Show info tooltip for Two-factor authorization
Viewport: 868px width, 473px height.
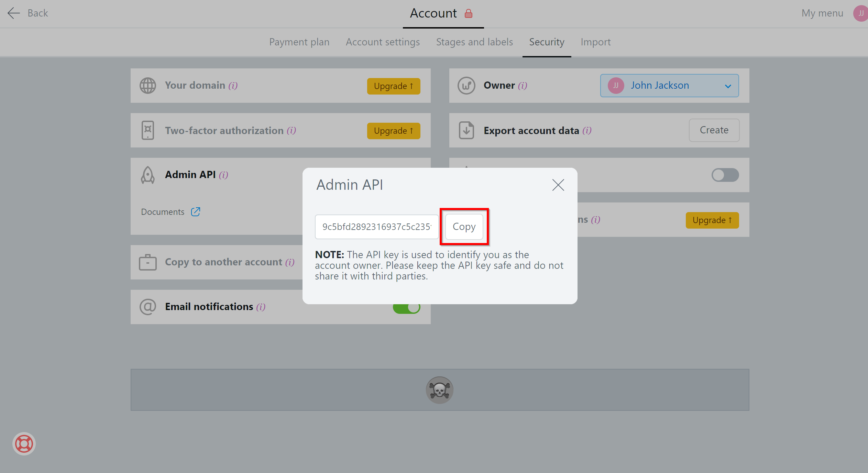[x=292, y=131]
